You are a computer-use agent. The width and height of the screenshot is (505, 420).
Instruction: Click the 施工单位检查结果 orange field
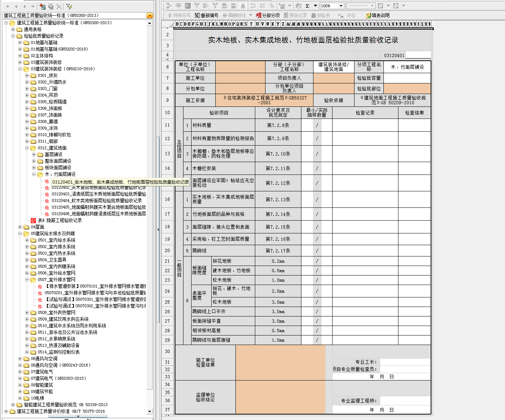(x=281, y=363)
